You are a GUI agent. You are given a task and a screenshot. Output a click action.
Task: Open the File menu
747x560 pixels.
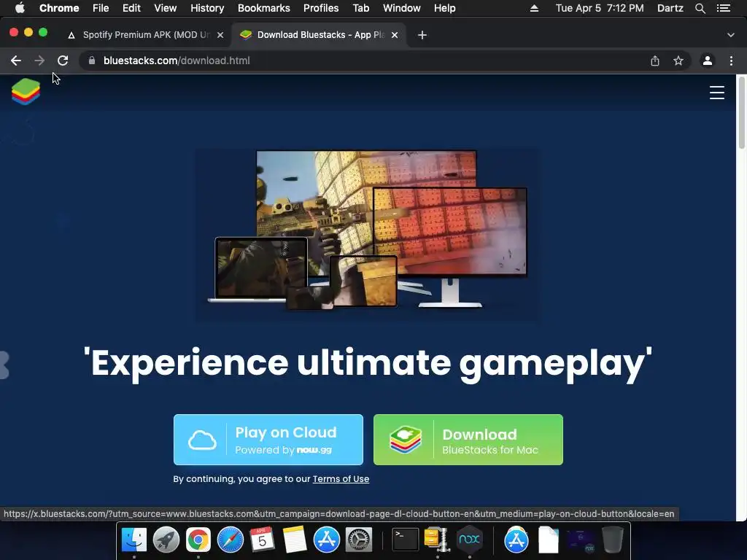pos(101,8)
